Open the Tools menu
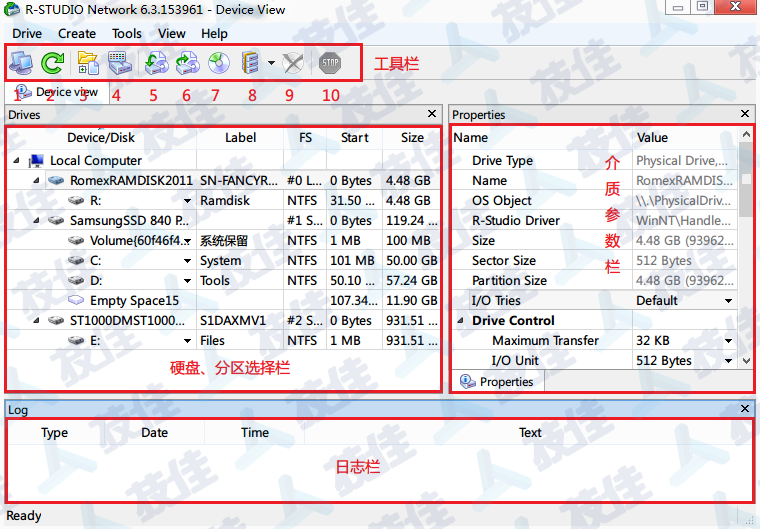 127,33
